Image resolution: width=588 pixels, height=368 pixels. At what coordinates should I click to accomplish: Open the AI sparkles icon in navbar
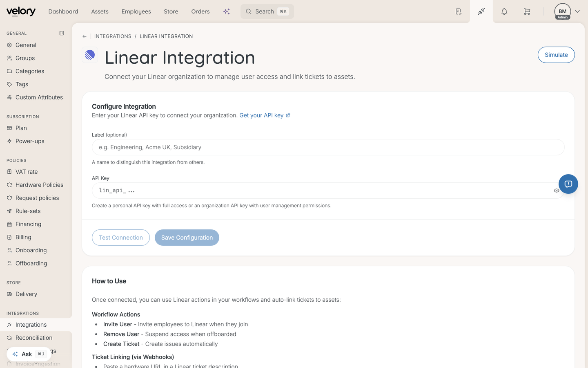click(227, 11)
